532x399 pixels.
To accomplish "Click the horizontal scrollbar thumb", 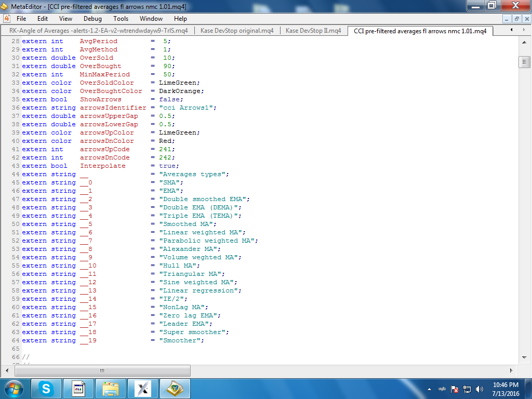I will (x=102, y=370).
